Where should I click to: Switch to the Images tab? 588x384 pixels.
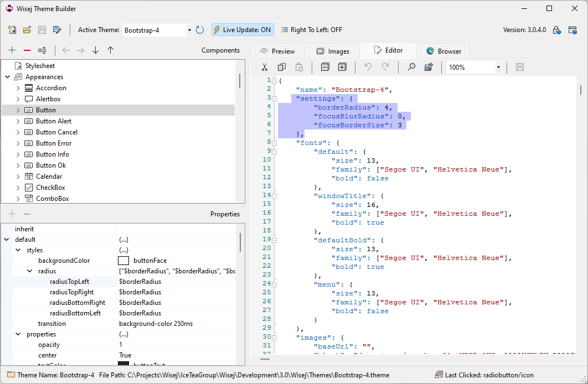click(x=333, y=51)
